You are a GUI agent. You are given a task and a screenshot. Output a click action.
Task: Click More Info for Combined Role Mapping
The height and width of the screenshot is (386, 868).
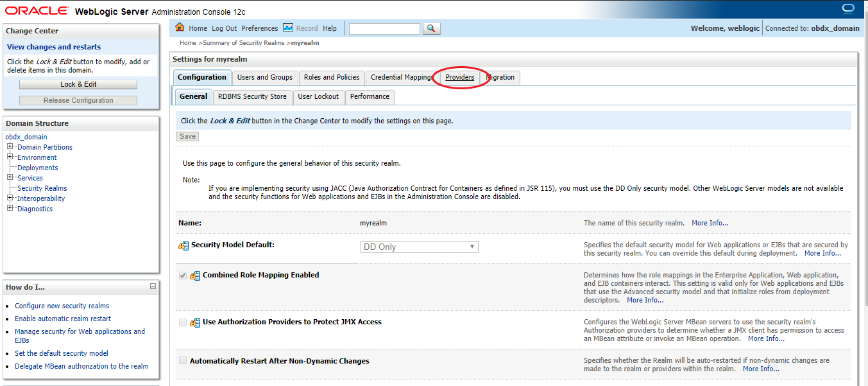645,300
